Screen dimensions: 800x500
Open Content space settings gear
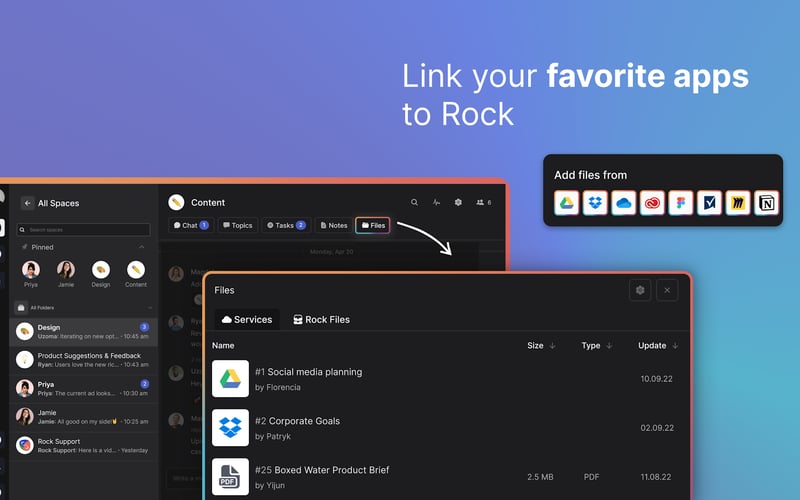click(458, 202)
